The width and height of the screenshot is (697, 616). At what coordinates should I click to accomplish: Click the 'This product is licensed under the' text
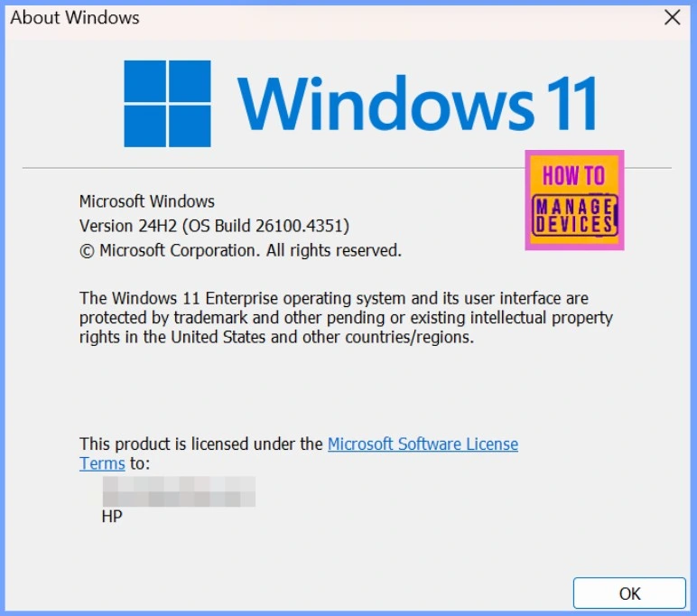tap(201, 443)
